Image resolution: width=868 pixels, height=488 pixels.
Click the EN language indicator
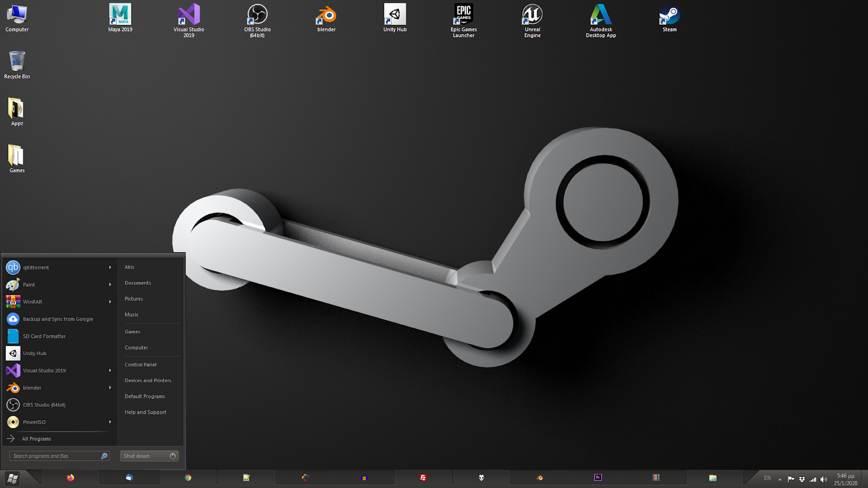pos(767,478)
